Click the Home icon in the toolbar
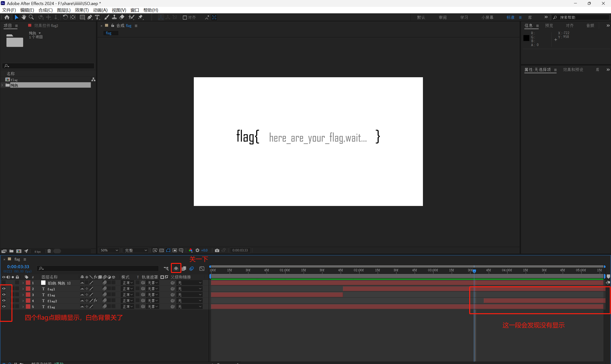This screenshot has height=364, width=611. pyautogui.click(x=7, y=17)
